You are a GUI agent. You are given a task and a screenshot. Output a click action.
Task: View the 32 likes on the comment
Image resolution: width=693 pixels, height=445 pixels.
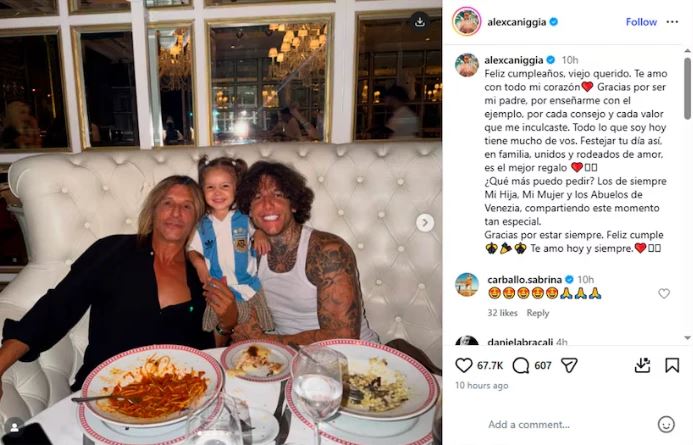click(x=502, y=313)
